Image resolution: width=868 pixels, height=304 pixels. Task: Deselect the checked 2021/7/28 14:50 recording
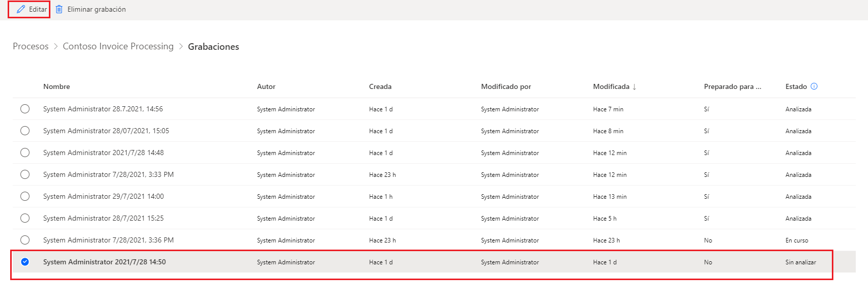(25, 262)
